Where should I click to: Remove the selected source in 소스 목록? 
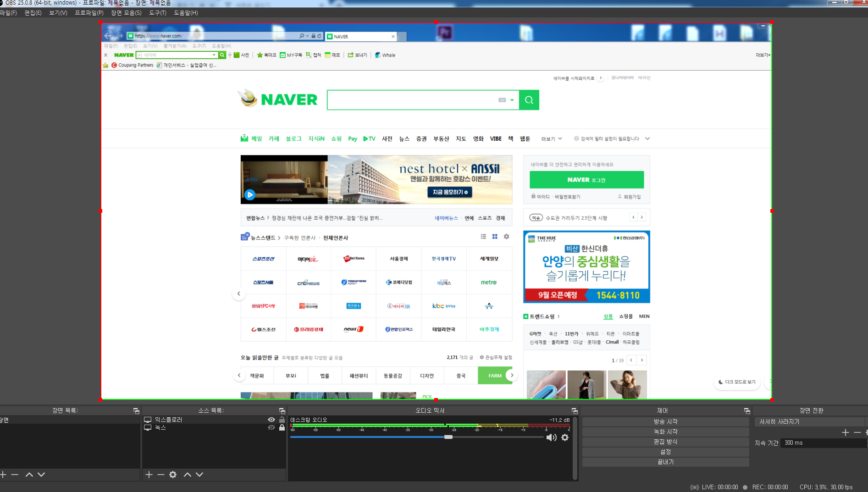click(x=161, y=475)
